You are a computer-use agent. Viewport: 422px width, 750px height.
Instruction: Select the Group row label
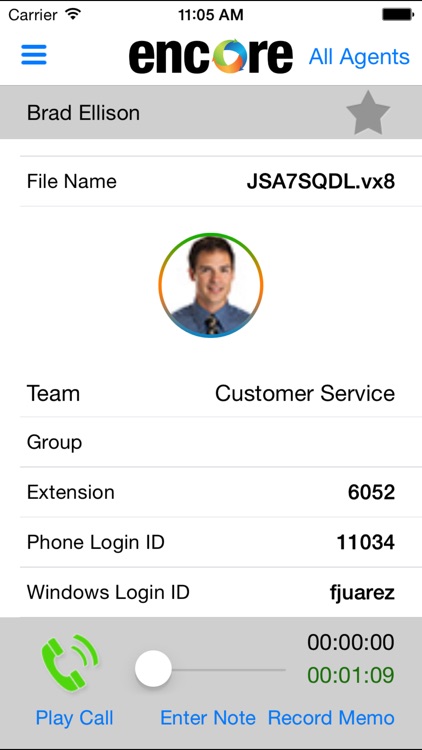54,442
